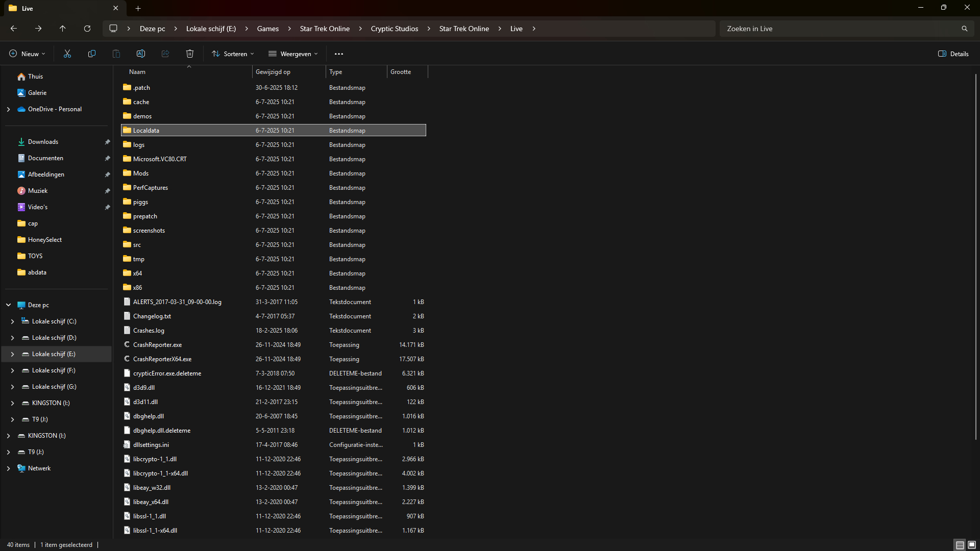Image resolution: width=980 pixels, height=551 pixels.
Task: Click the Cut scissors icon
Action: pyautogui.click(x=67, y=54)
